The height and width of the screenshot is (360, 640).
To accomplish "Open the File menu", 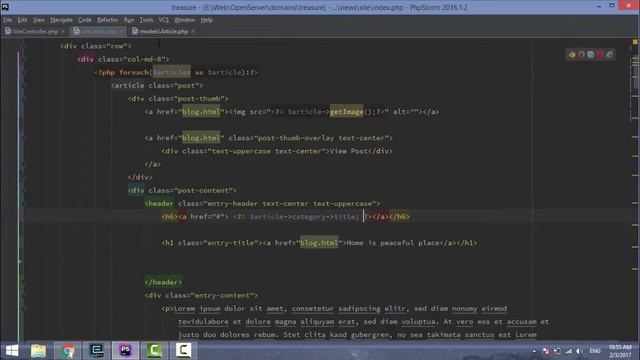I will (7, 20).
